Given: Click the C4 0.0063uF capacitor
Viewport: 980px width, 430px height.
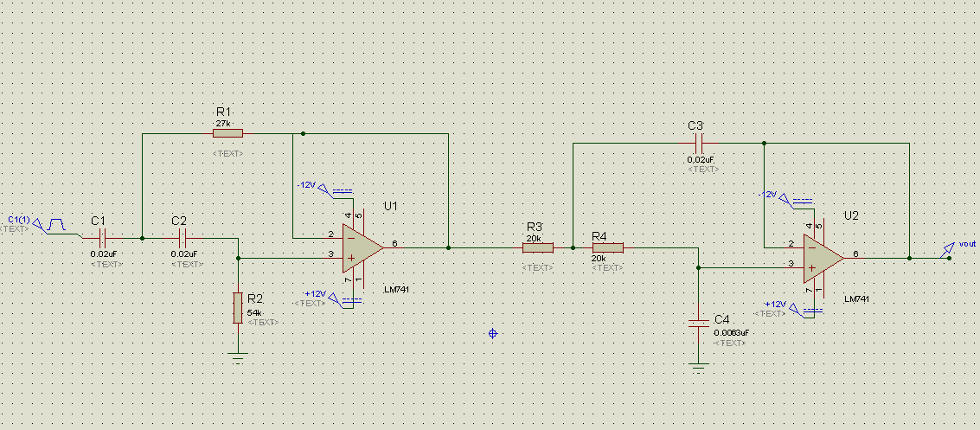Looking at the screenshot, I should (x=697, y=324).
